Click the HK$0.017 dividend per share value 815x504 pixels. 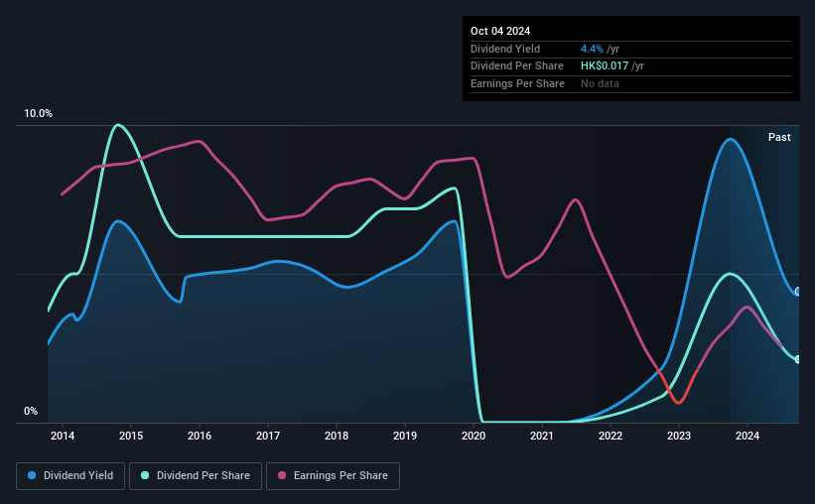click(605, 66)
